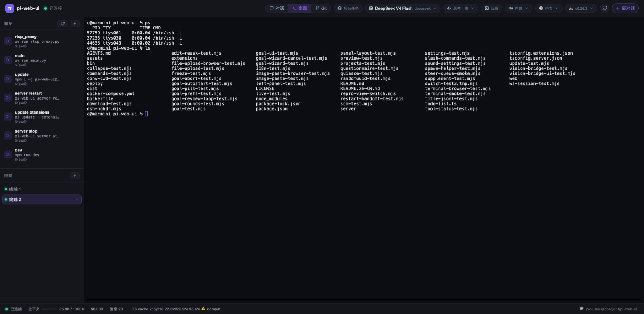Run the server restart play icon
The width and height of the screenshot is (644, 314).
[8, 98]
